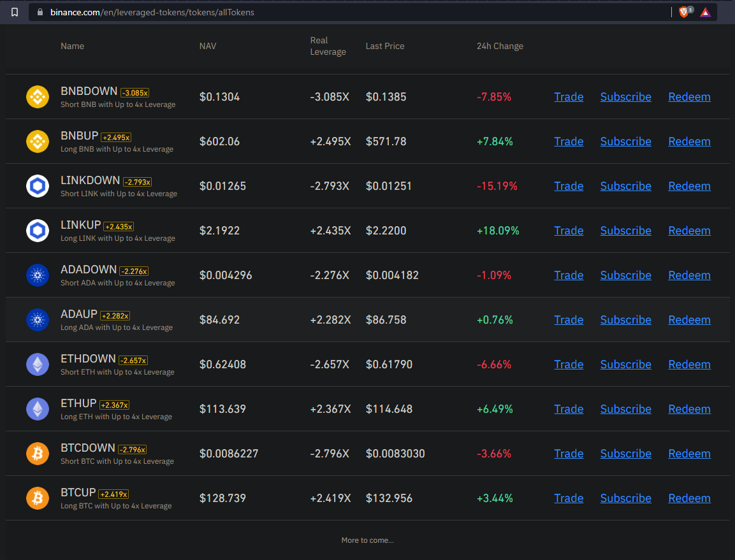Redeem BNBUP tokens

point(689,141)
